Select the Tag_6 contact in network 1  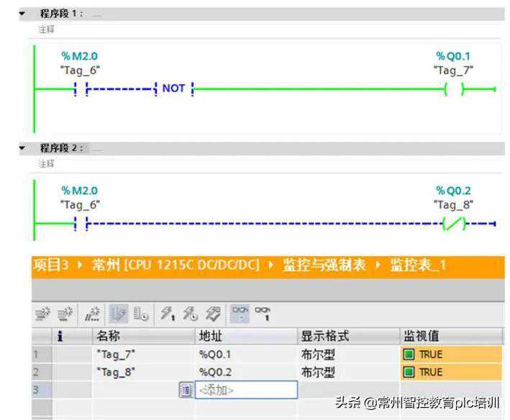coord(80,88)
